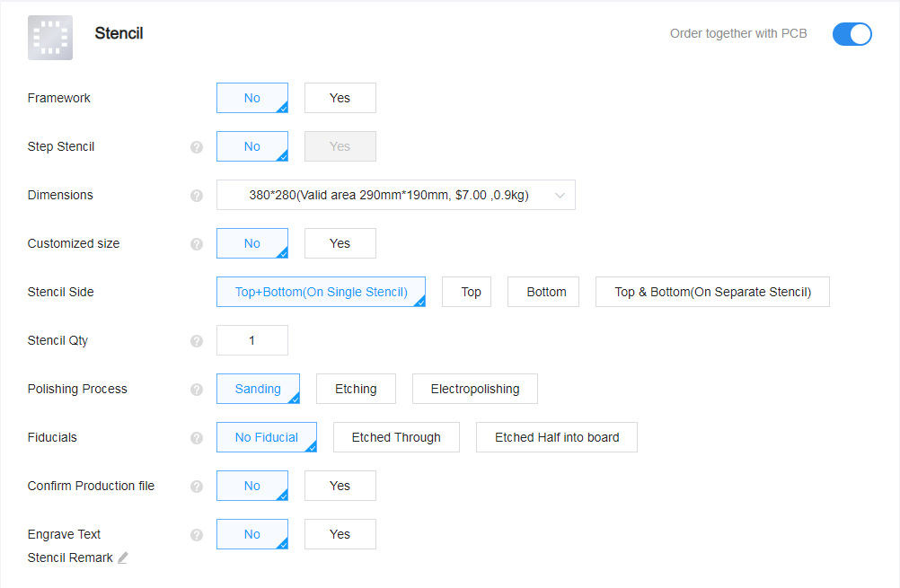Select Yes for Confirm Production file
Viewport: 900px width, 588px height.
pos(340,486)
